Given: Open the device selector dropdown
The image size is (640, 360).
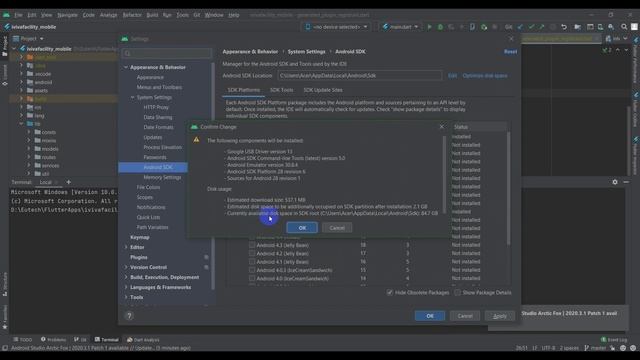Looking at the screenshot, I should click(337, 27).
